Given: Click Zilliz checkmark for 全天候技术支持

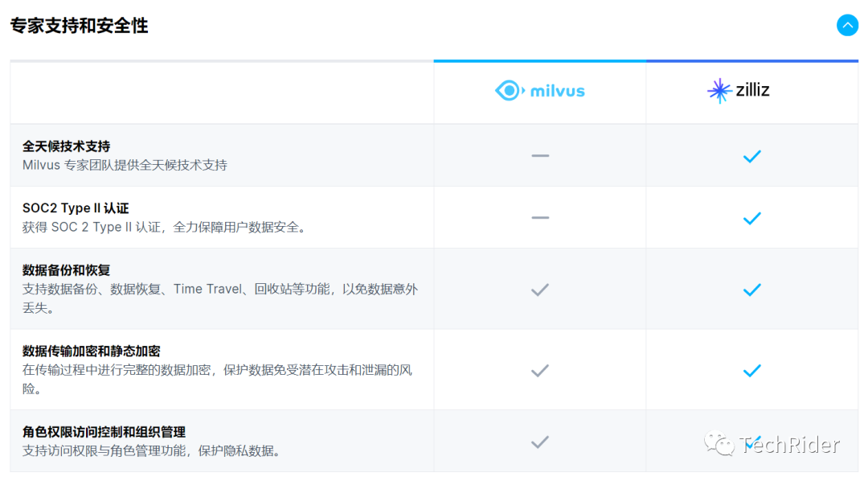Looking at the screenshot, I should coord(751,156).
